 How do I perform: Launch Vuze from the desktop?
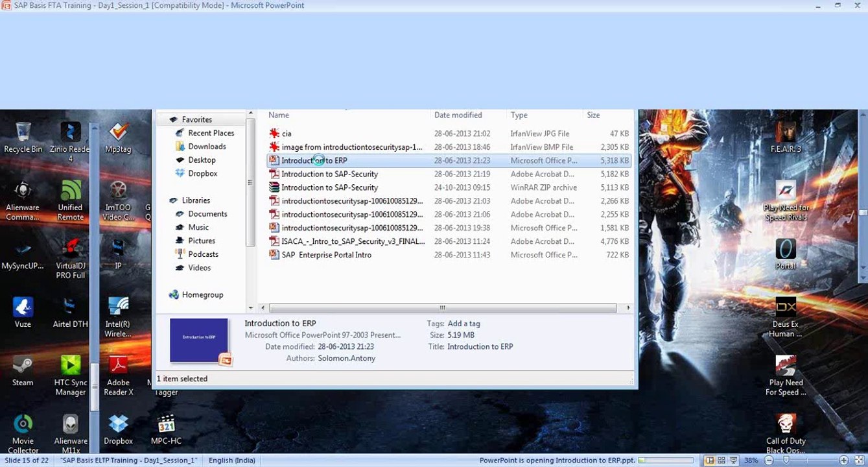click(x=23, y=313)
